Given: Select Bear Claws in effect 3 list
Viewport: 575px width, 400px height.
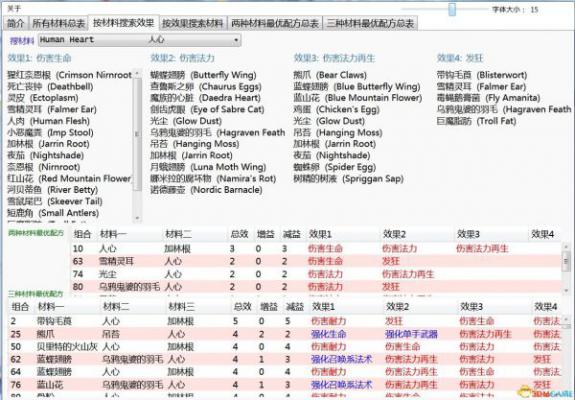Looking at the screenshot, I should [330, 75].
